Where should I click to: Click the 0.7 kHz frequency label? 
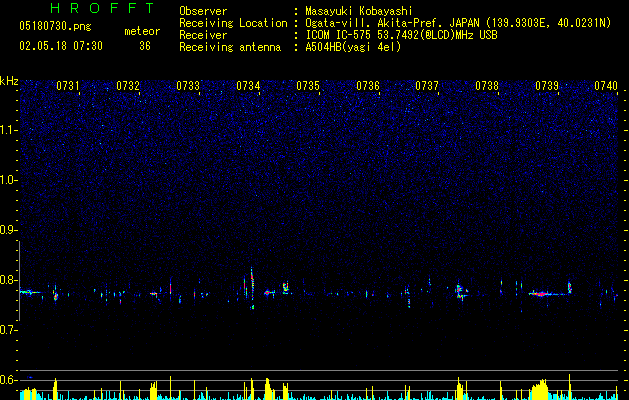[x=9, y=330]
